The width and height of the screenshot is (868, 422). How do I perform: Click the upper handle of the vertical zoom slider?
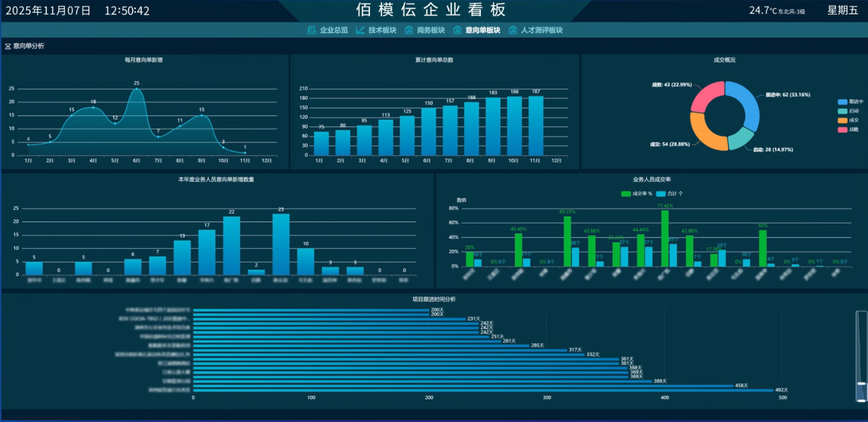pyautogui.click(x=861, y=383)
